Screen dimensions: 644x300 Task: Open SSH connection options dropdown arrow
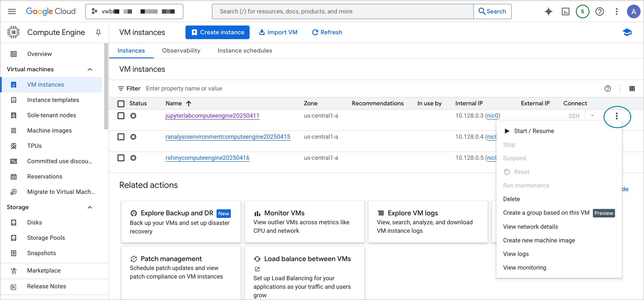click(592, 116)
